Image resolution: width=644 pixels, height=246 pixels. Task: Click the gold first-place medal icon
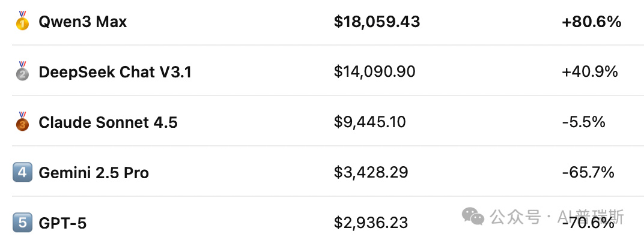(x=23, y=20)
